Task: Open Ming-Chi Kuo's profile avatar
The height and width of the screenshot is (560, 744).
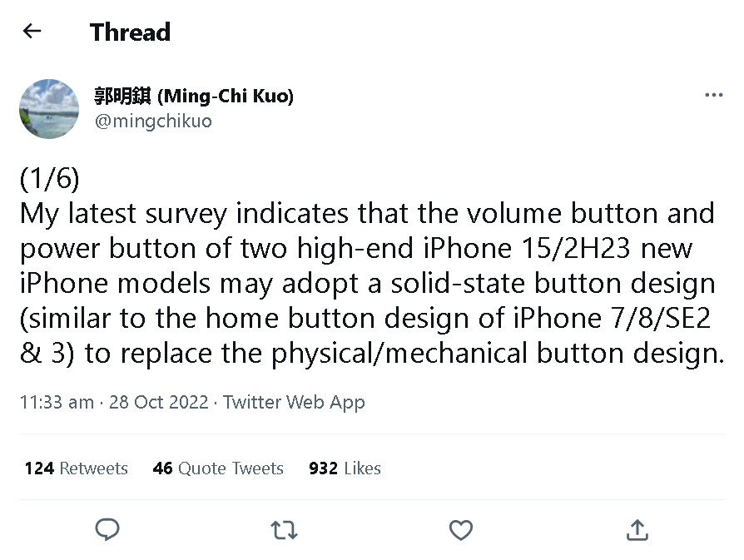Action: coord(49,108)
